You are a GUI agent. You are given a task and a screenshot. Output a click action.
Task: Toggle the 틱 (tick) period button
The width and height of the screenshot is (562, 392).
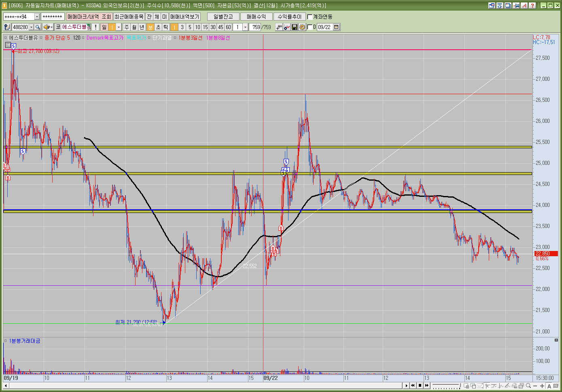coord(166,27)
